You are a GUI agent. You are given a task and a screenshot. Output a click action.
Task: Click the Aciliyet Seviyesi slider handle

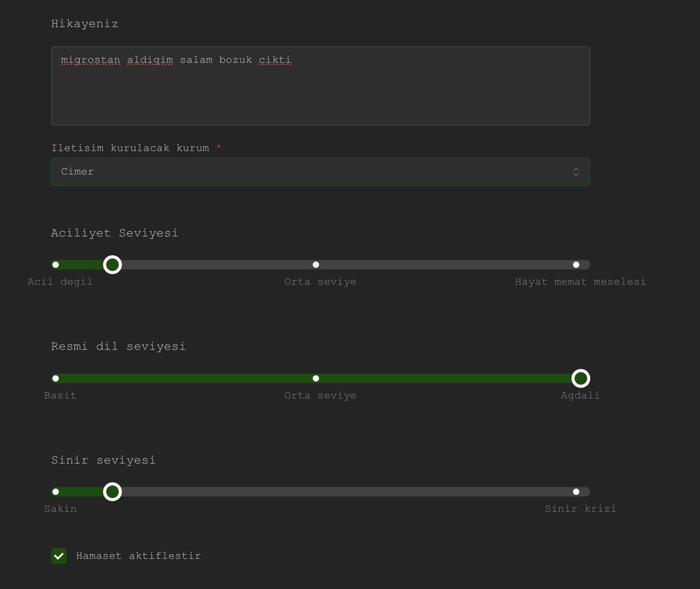tap(112, 265)
